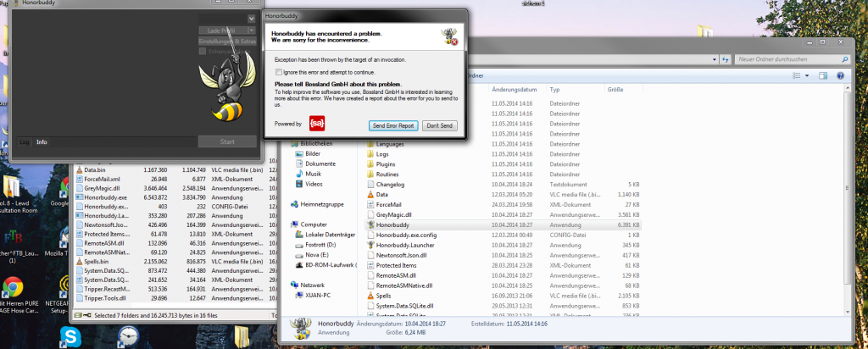Select the Honorbuddy application file in Explorer
The width and height of the screenshot is (868, 349).
coord(392,225)
